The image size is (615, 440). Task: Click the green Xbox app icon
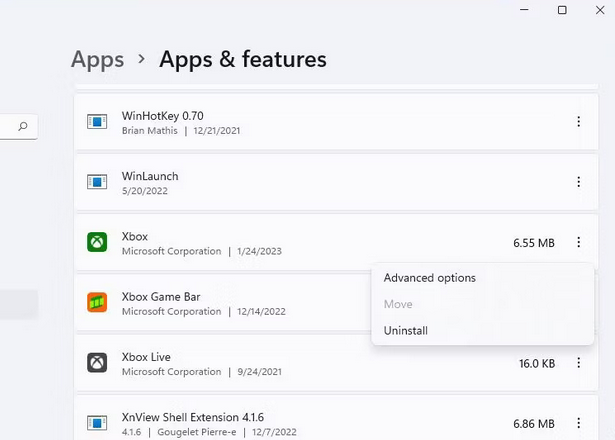pos(97,242)
